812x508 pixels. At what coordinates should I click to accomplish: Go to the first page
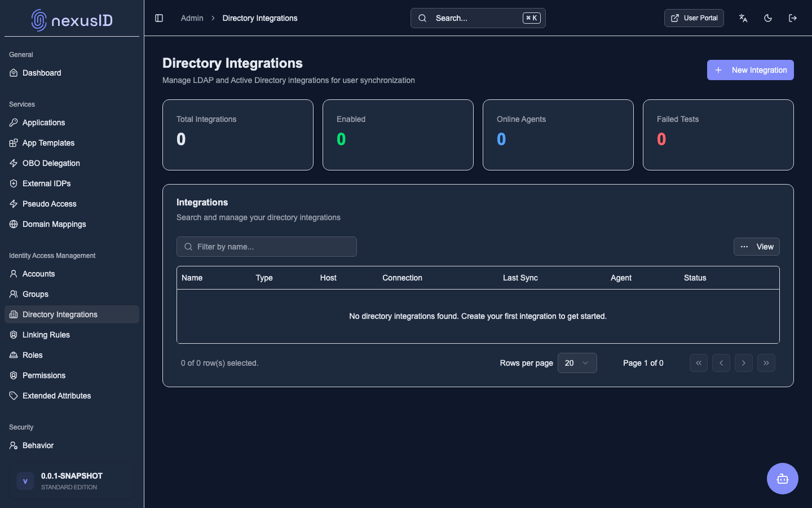(x=699, y=363)
